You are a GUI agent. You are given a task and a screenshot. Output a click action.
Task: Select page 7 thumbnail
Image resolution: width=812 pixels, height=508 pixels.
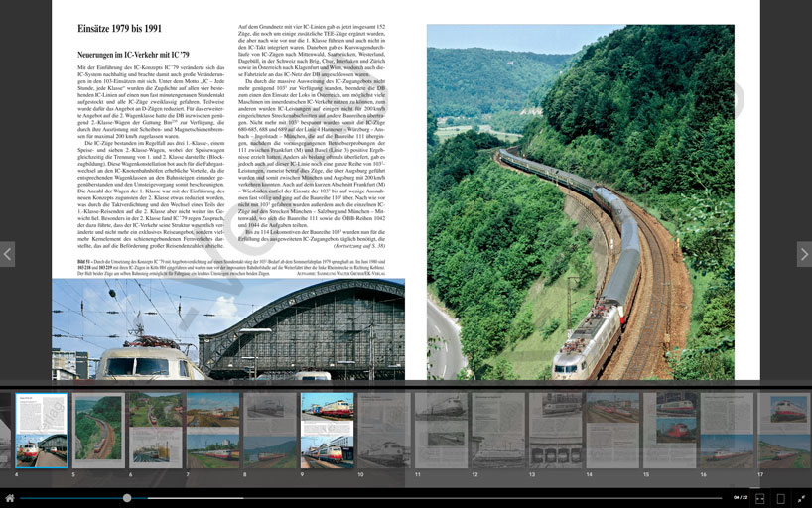pos(212,430)
